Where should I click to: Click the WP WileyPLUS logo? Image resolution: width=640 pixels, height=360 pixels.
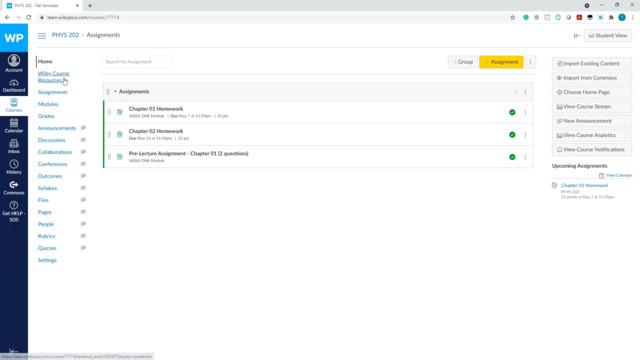coord(14,38)
